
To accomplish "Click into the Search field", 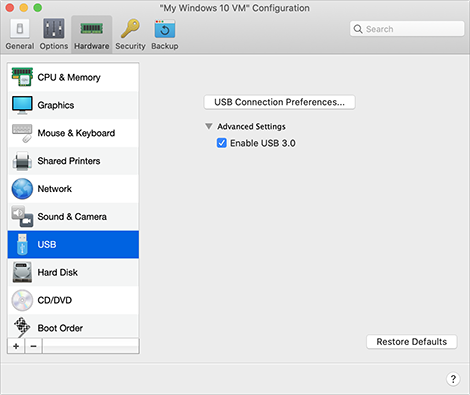I will coord(407,29).
